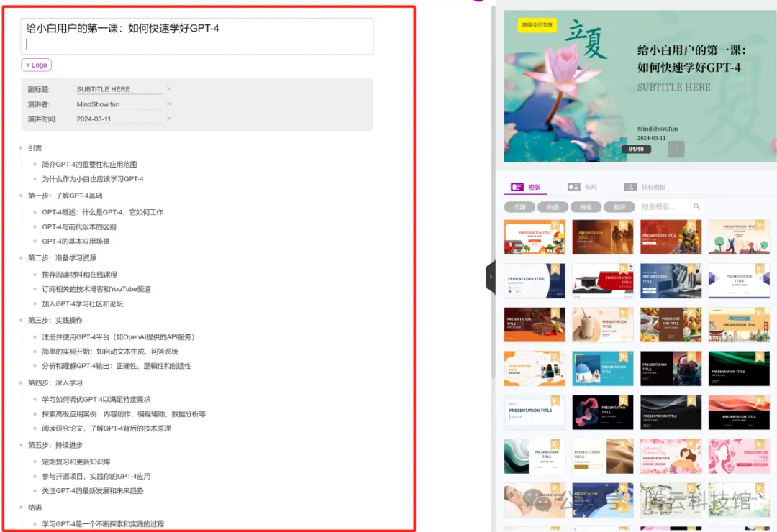Viewport: 777px width, 532px height.
Task: Collapse the preview panel with edge arrow
Action: coord(491,275)
